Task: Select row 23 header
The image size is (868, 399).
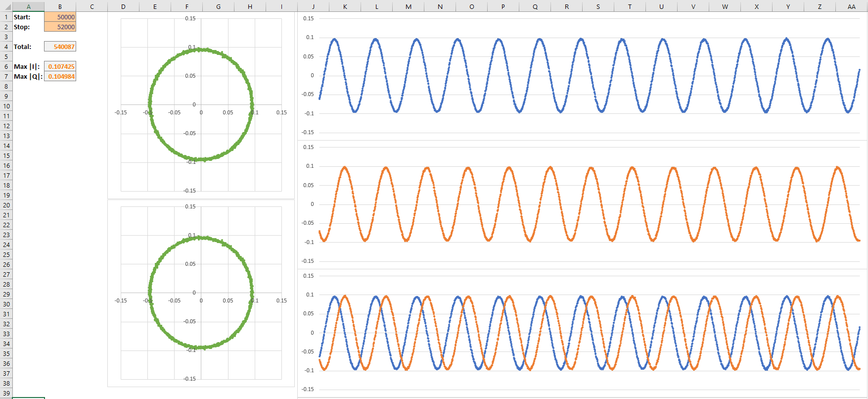Action: [6, 235]
